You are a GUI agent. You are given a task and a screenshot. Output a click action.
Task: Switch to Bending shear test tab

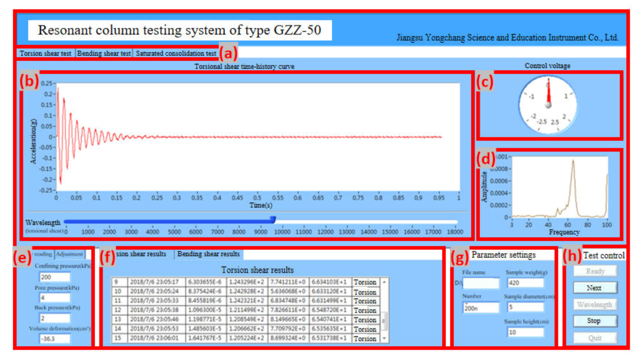(104, 53)
